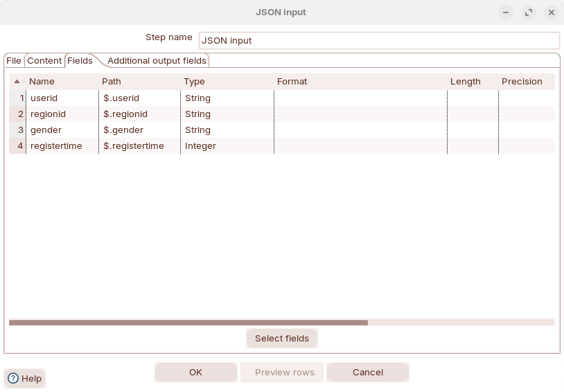This screenshot has height=392, width=564.
Task: Open Type cell for userid row
Action: (x=227, y=98)
